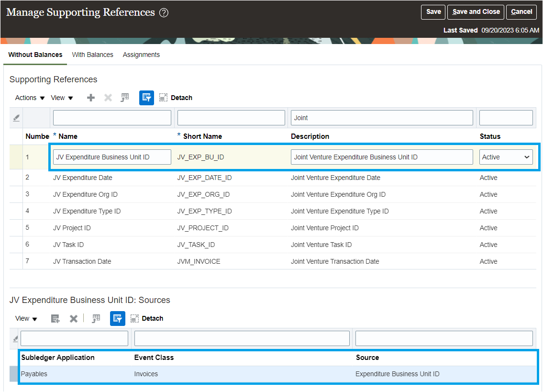The width and height of the screenshot is (543, 392).
Task: Select the JV Project ID row
Action: (273, 228)
